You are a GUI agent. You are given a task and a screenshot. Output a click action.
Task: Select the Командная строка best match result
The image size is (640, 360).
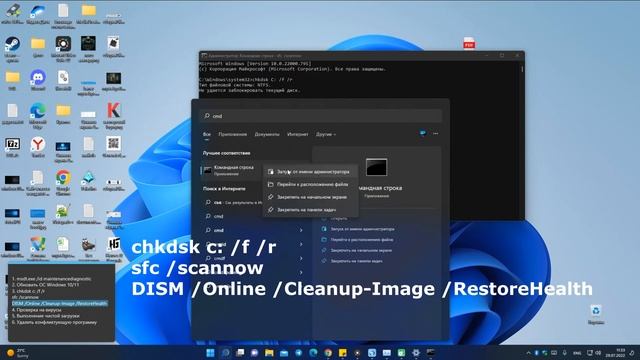(x=232, y=170)
